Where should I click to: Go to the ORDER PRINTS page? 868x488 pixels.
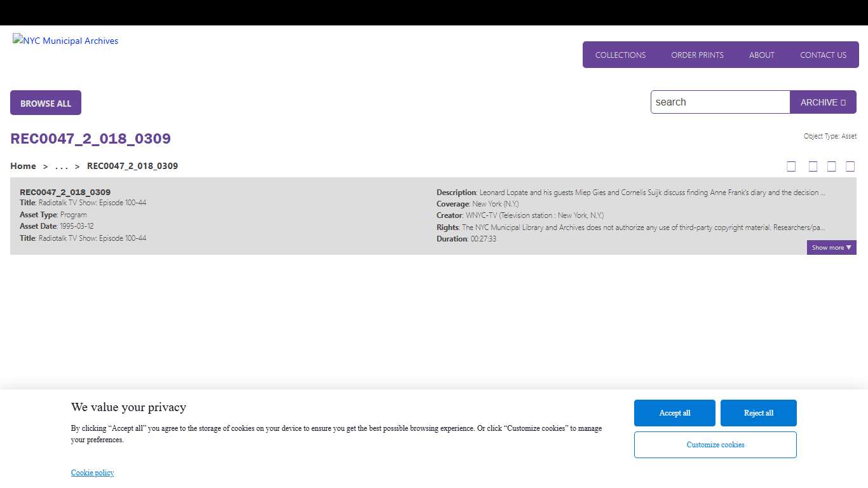[697, 55]
